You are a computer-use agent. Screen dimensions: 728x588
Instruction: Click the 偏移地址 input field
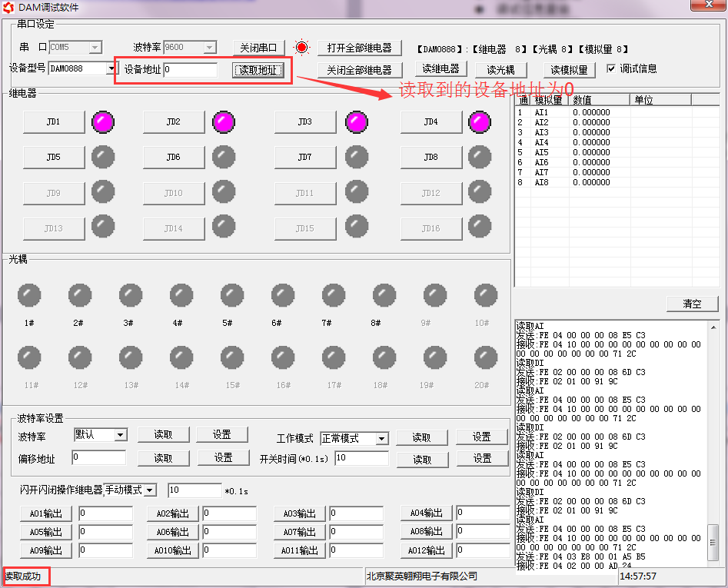tap(98, 457)
